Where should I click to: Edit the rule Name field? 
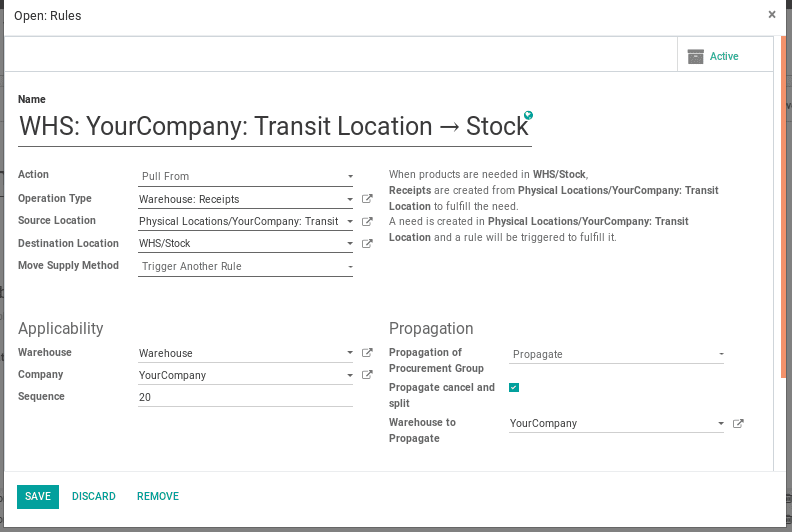pos(275,126)
